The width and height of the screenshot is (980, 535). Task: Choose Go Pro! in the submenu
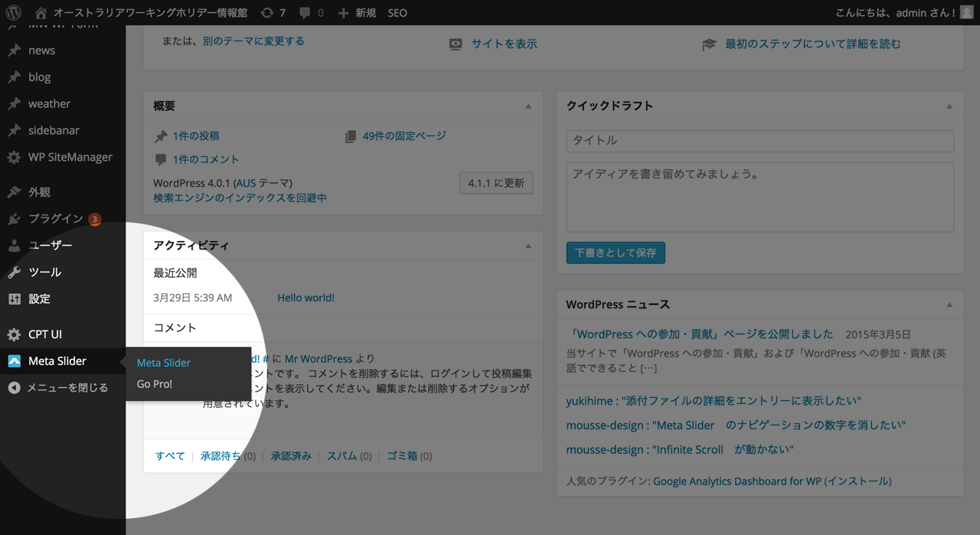[155, 384]
